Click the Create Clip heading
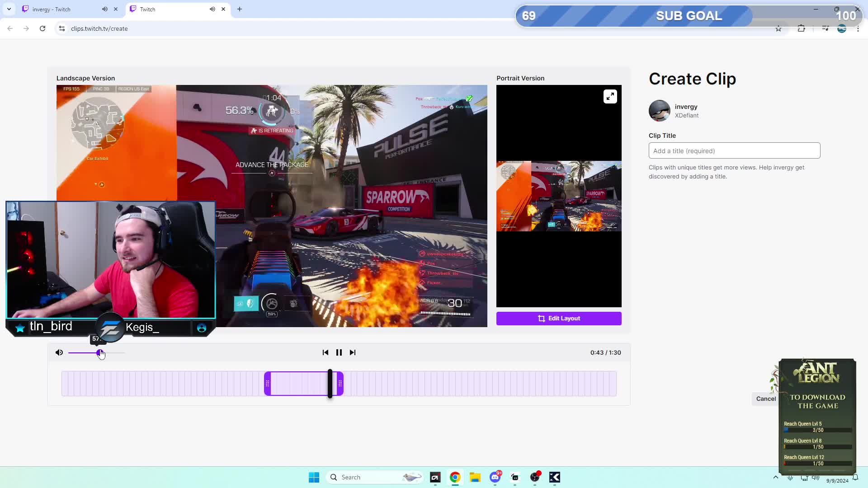This screenshot has height=488, width=868. pyautogui.click(x=692, y=79)
